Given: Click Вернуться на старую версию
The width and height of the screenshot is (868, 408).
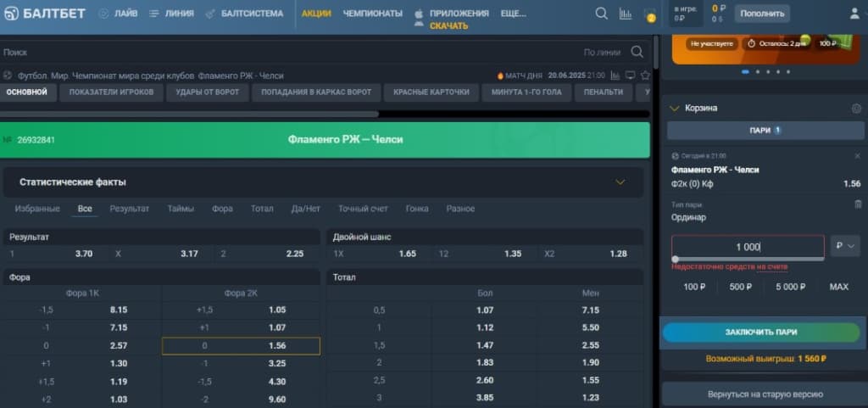Looking at the screenshot, I should tap(765, 394).
